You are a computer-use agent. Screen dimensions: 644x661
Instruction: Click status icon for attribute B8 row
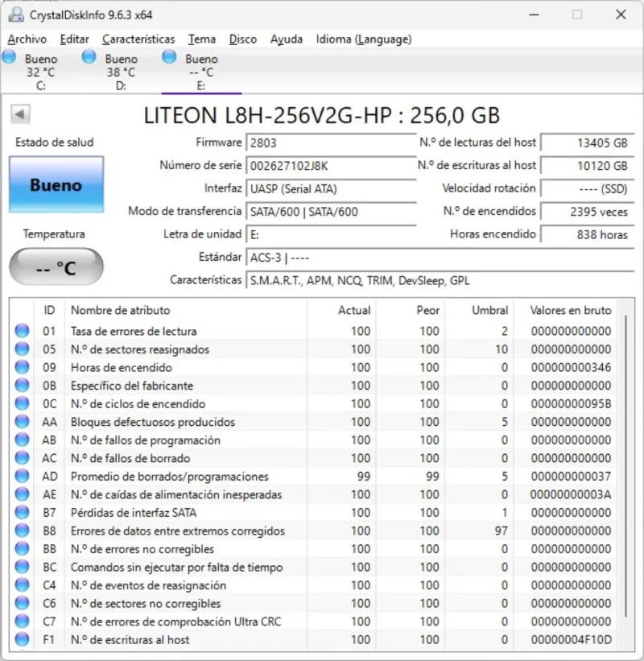pyautogui.click(x=22, y=531)
